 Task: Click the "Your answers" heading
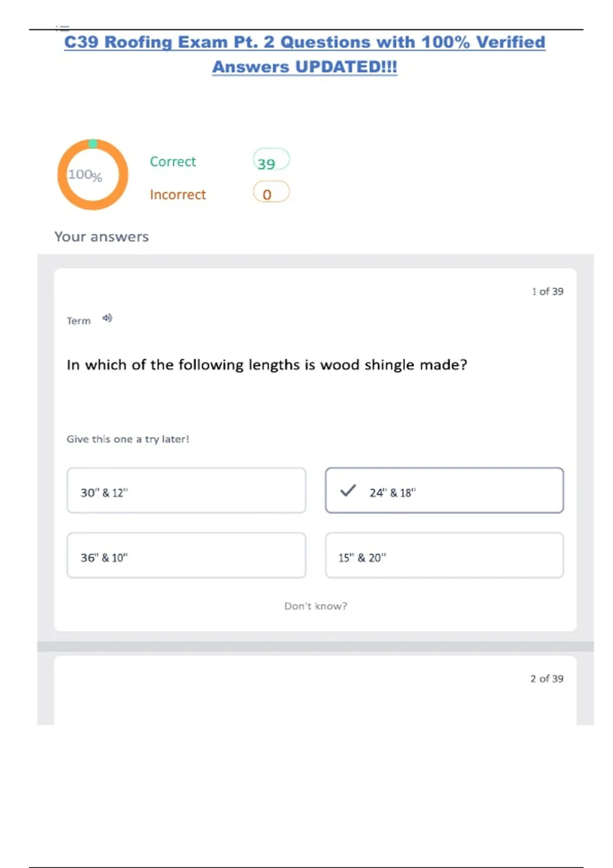click(102, 237)
